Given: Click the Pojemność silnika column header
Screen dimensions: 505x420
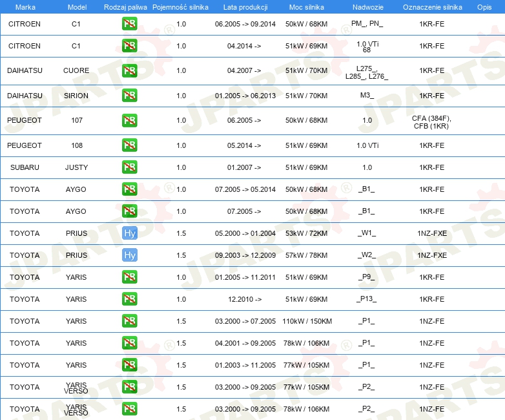Looking at the screenshot, I should point(180,7).
